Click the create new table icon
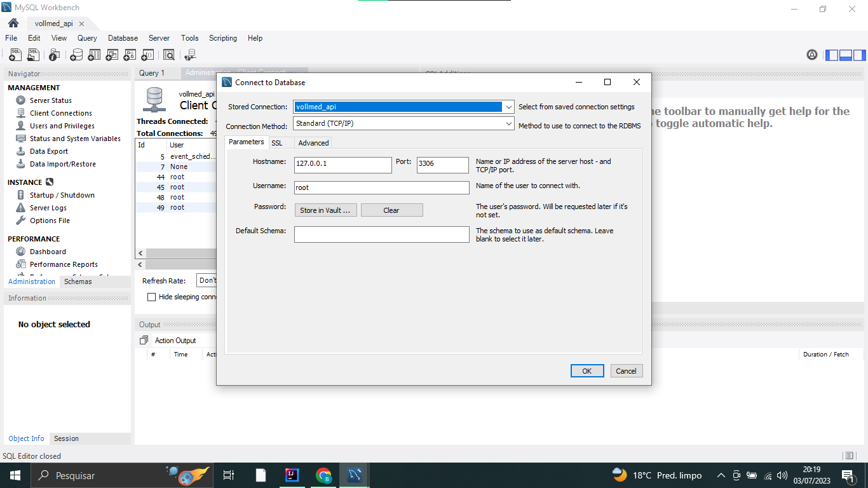Image resolution: width=868 pixels, height=488 pixels. pyautogui.click(x=94, y=55)
